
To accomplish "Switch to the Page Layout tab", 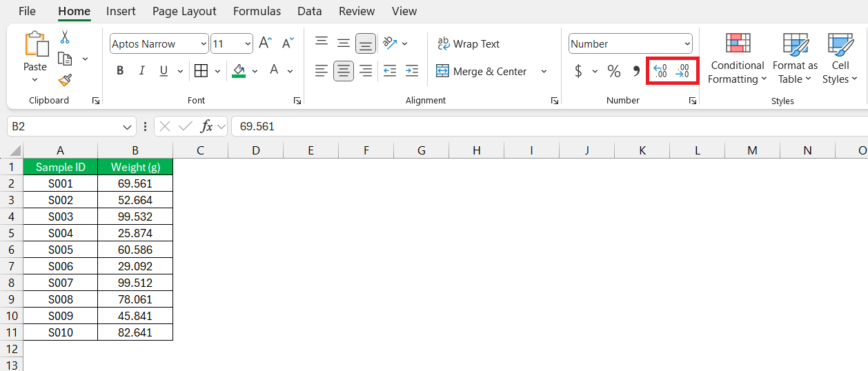I will point(184,11).
